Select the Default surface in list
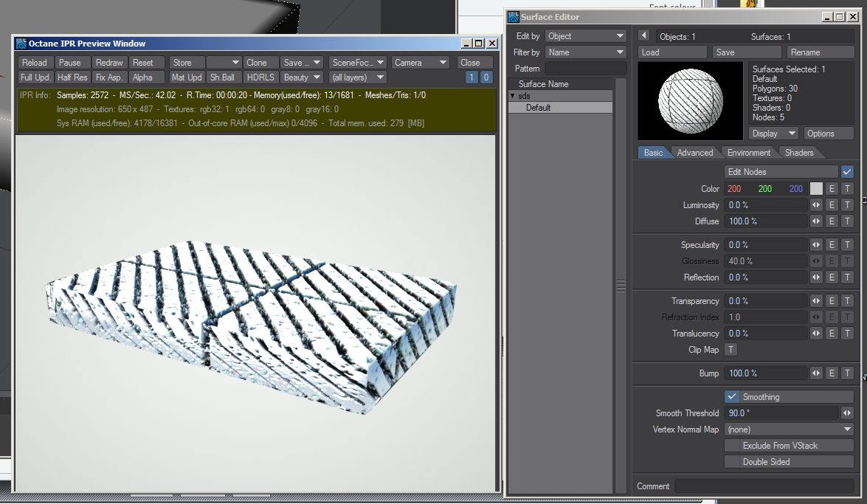Image resolution: width=867 pixels, height=504 pixels. [560, 107]
